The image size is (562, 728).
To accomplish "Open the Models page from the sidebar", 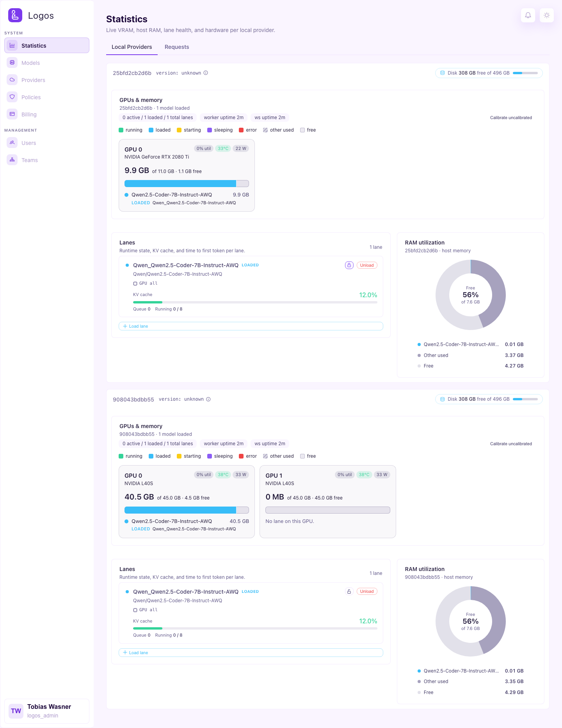I will coord(47,63).
